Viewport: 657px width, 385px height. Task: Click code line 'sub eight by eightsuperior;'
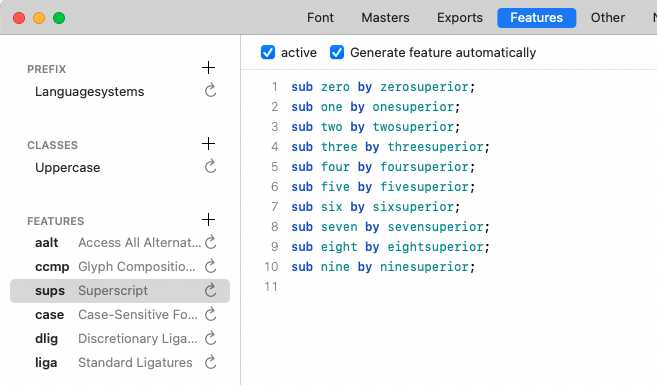click(x=391, y=247)
